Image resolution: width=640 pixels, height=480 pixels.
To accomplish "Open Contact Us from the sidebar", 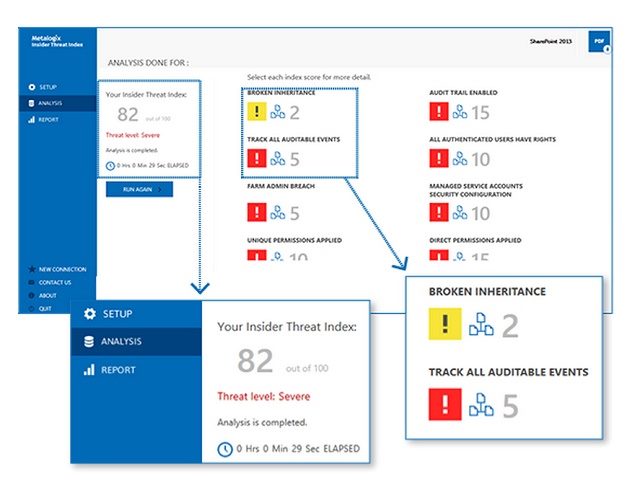I will 49,282.
